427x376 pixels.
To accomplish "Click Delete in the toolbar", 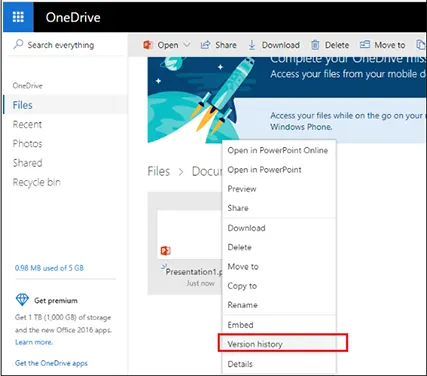I will (x=337, y=45).
